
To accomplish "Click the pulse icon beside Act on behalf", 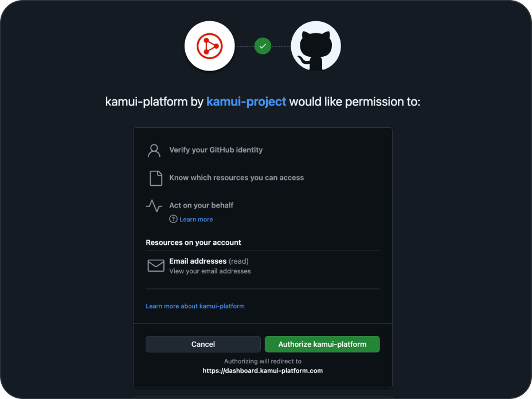I will 154,205.
